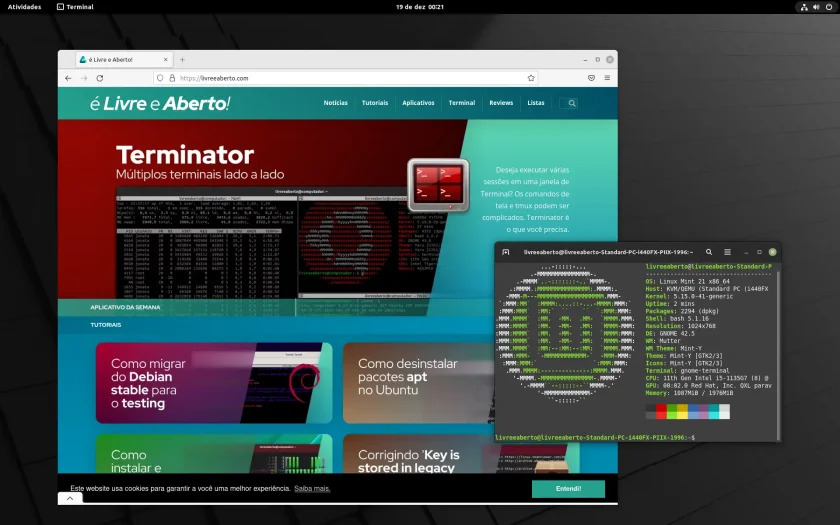Viewport: 840px width, 525px height.
Task: Open the Terminal app menu in top bar
Action: [75, 7]
